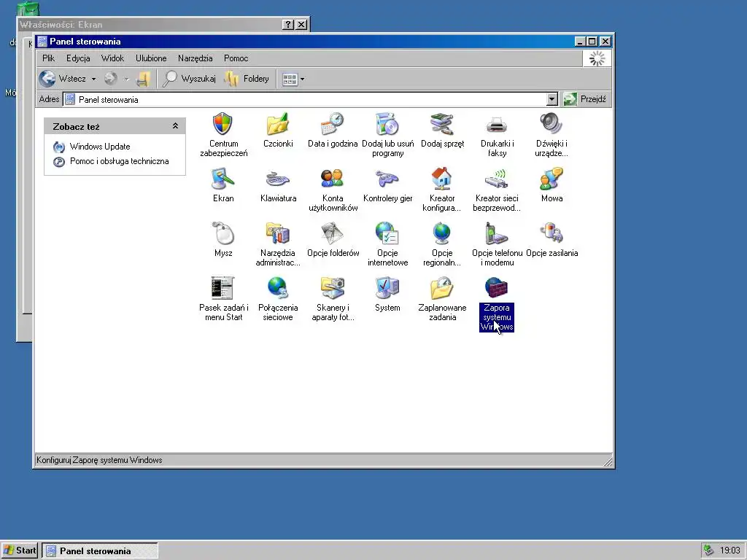Open Opcje internetowe
This screenshot has height=560, width=747.
click(x=387, y=244)
